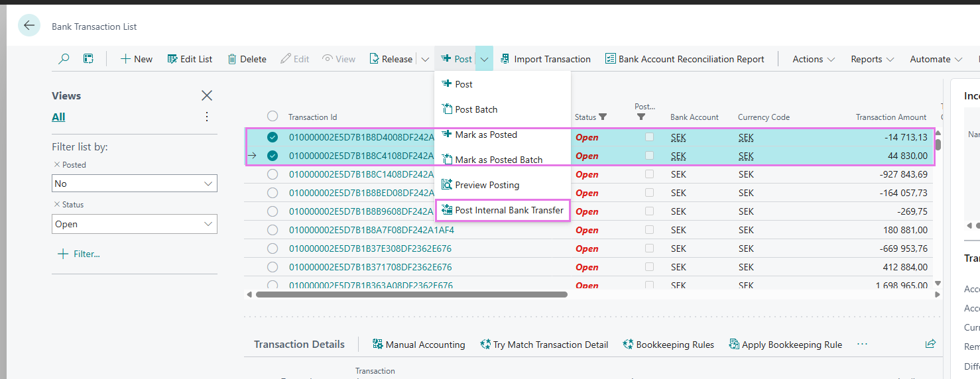The image size is (980, 379).
Task: Click Delete with the trash icon
Action: [x=247, y=59]
